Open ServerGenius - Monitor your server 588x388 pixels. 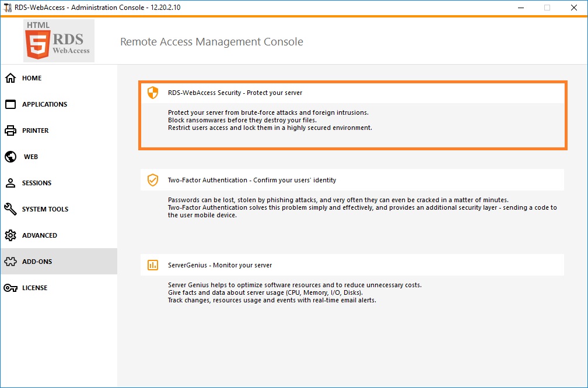pyautogui.click(x=352, y=264)
